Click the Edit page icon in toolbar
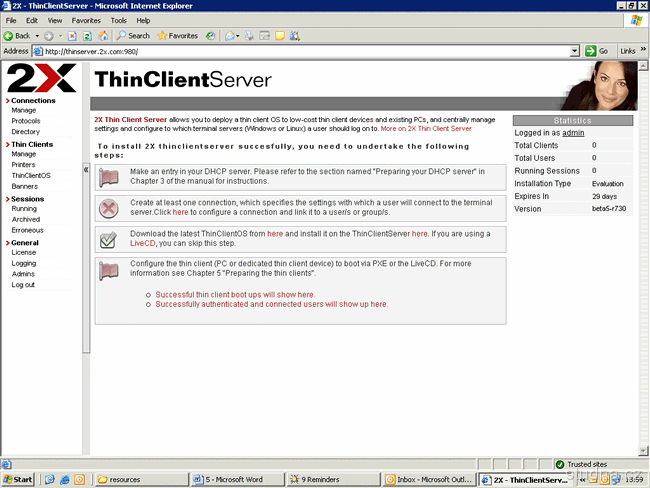 click(264, 36)
